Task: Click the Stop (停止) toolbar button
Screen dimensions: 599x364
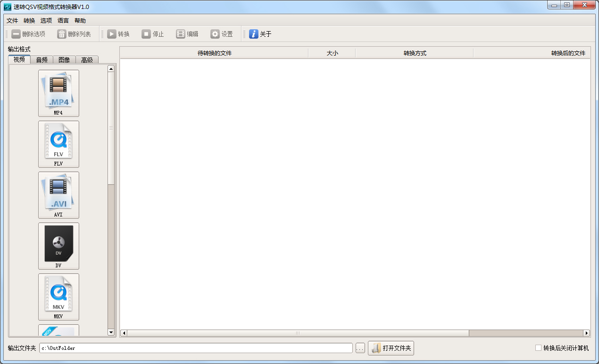Action: [153, 34]
